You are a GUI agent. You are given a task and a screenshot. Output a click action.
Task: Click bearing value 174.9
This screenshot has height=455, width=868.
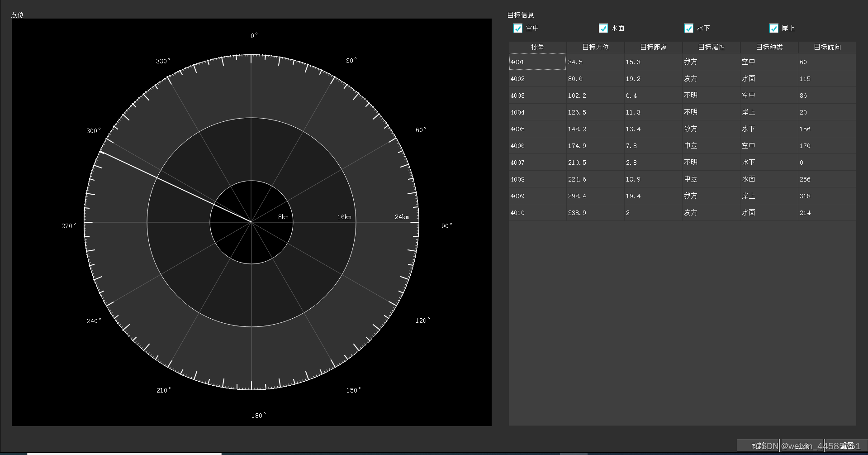[x=596, y=146]
